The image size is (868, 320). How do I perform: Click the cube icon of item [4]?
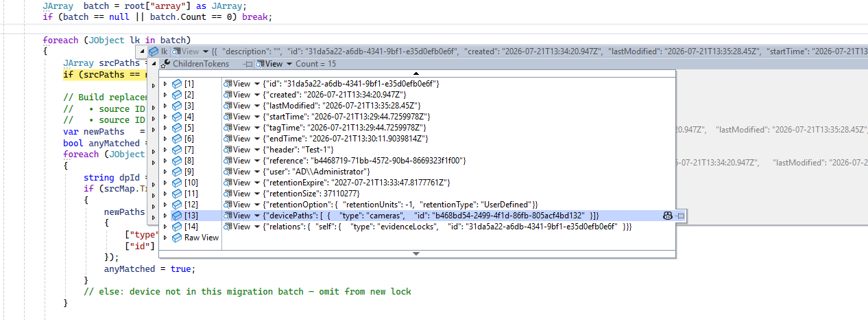pyautogui.click(x=177, y=117)
